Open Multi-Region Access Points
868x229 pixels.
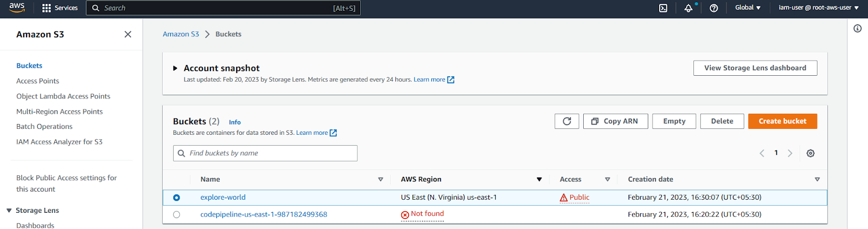(59, 112)
